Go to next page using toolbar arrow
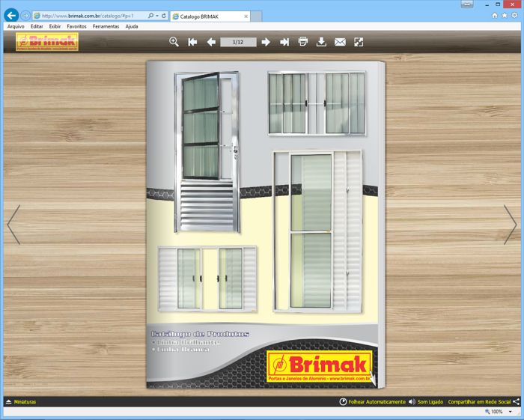This screenshot has height=420, width=524. (x=266, y=42)
